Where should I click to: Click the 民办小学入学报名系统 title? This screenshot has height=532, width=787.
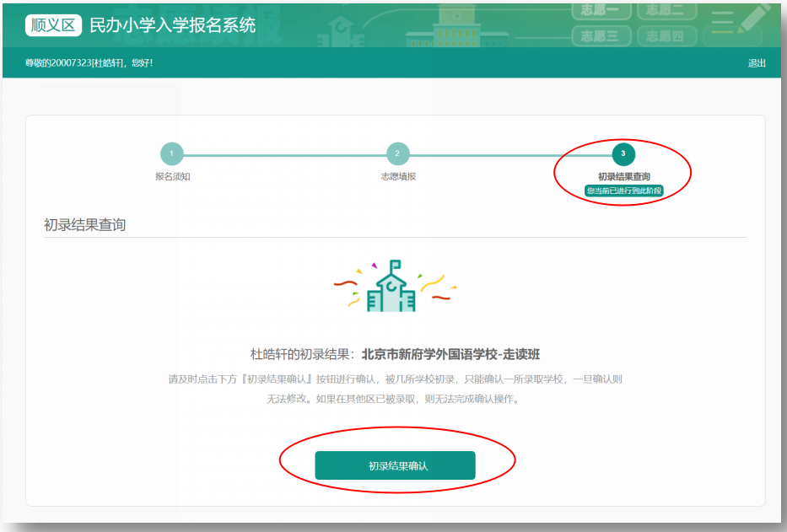click(x=173, y=25)
